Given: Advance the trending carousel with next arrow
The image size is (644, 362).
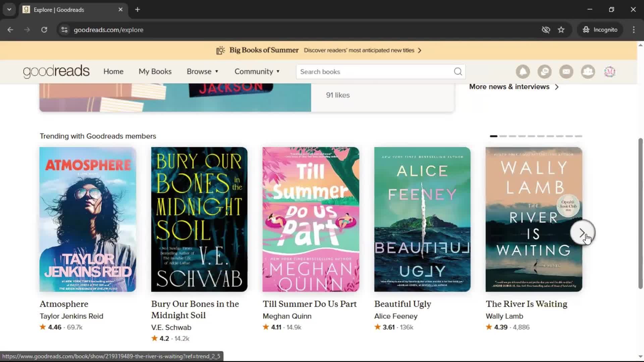Looking at the screenshot, I should pos(583,233).
